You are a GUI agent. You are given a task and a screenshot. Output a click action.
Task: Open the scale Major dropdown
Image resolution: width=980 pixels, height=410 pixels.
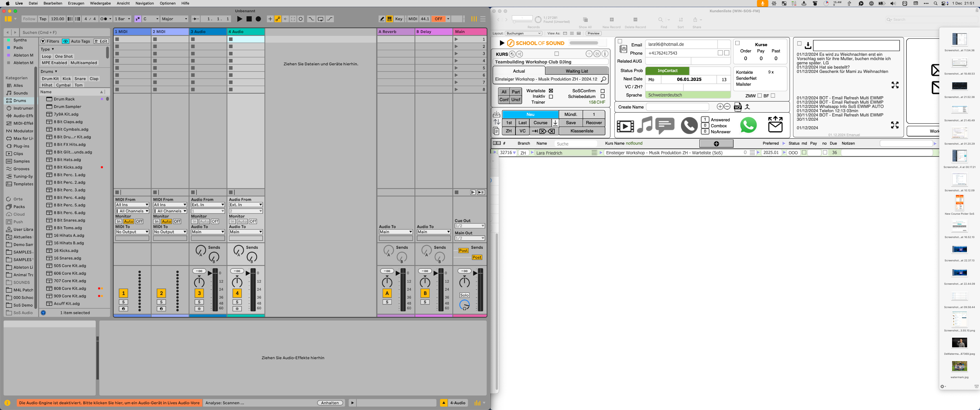[x=175, y=19]
